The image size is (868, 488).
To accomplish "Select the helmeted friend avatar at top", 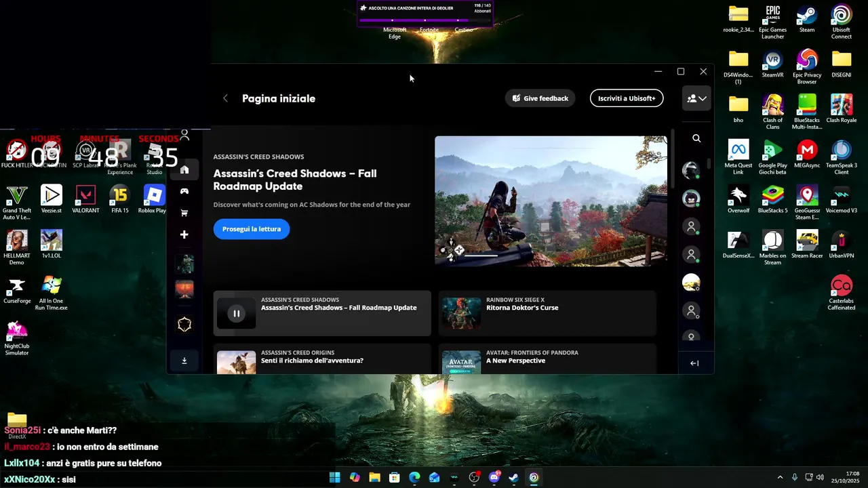I will [691, 170].
